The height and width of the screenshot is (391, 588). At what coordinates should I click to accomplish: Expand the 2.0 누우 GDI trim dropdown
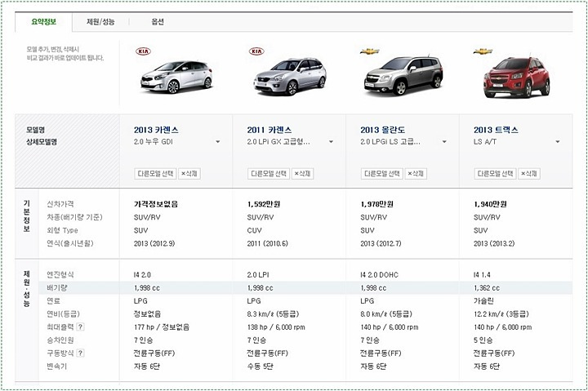pos(217,142)
